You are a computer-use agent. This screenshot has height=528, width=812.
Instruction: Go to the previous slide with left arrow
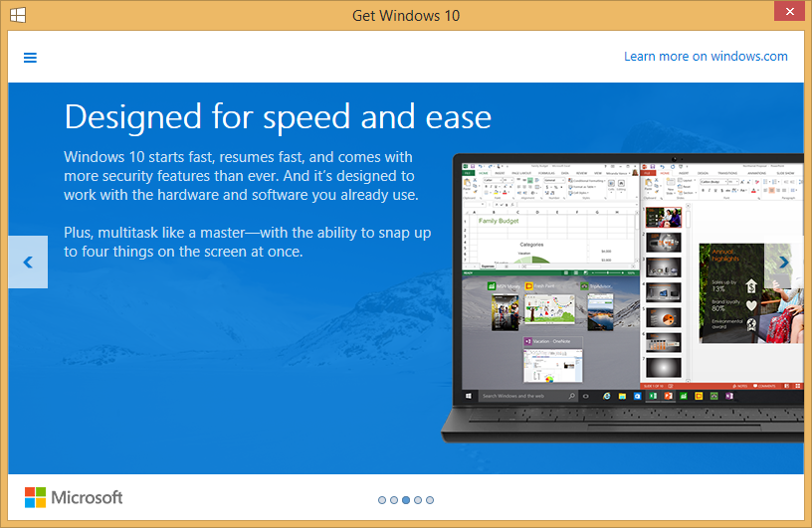[x=28, y=263]
